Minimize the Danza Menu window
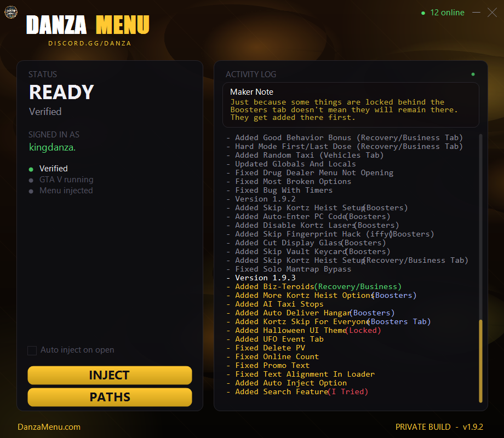This screenshot has width=504, height=438. tap(477, 13)
